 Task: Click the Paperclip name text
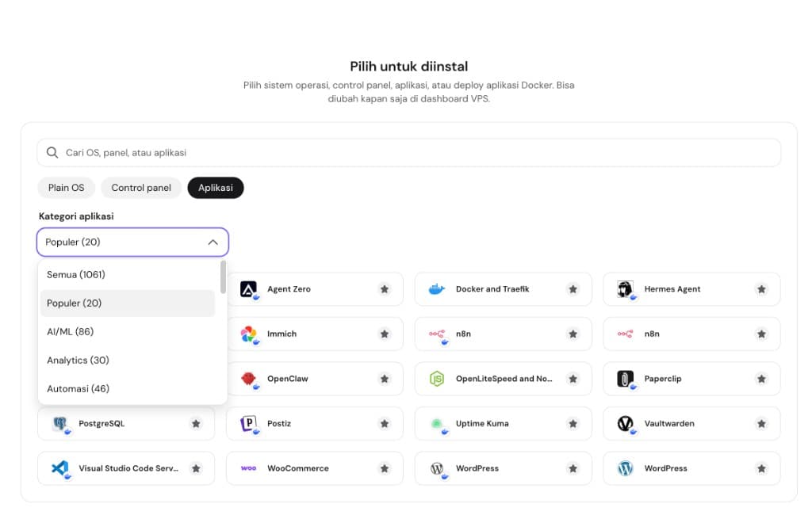[663, 379]
